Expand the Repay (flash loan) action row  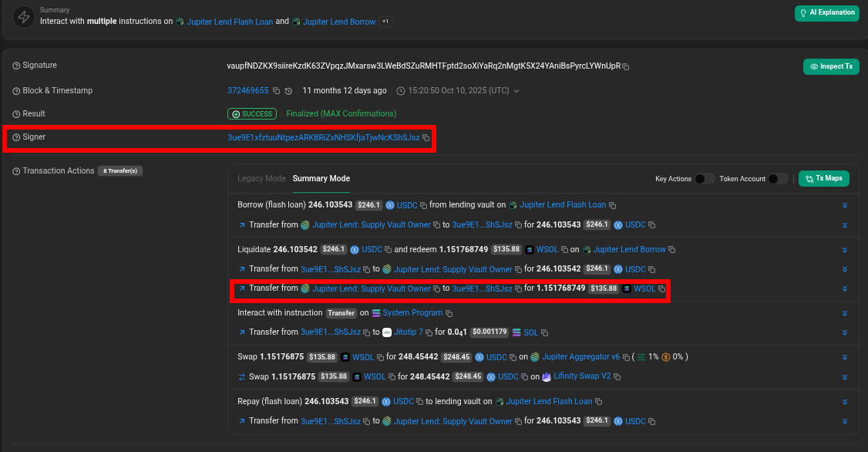click(x=845, y=402)
